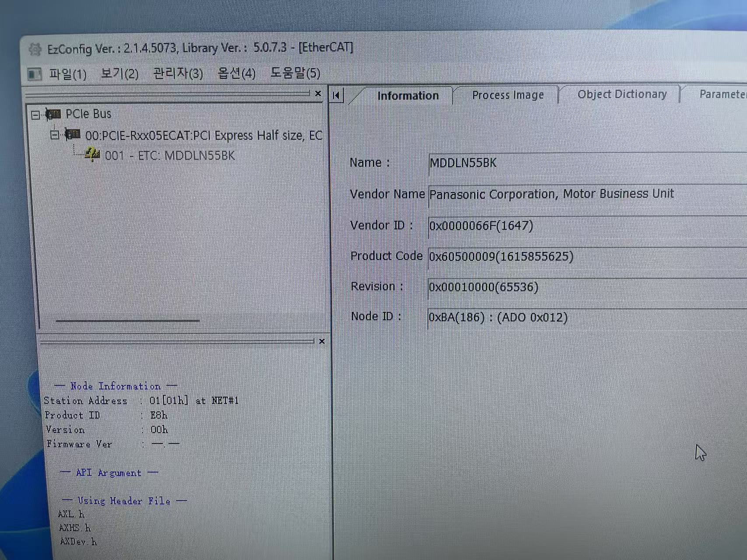Click the Product ID E8h line
Image resolution: width=747 pixels, height=560 pixels.
pos(106,415)
